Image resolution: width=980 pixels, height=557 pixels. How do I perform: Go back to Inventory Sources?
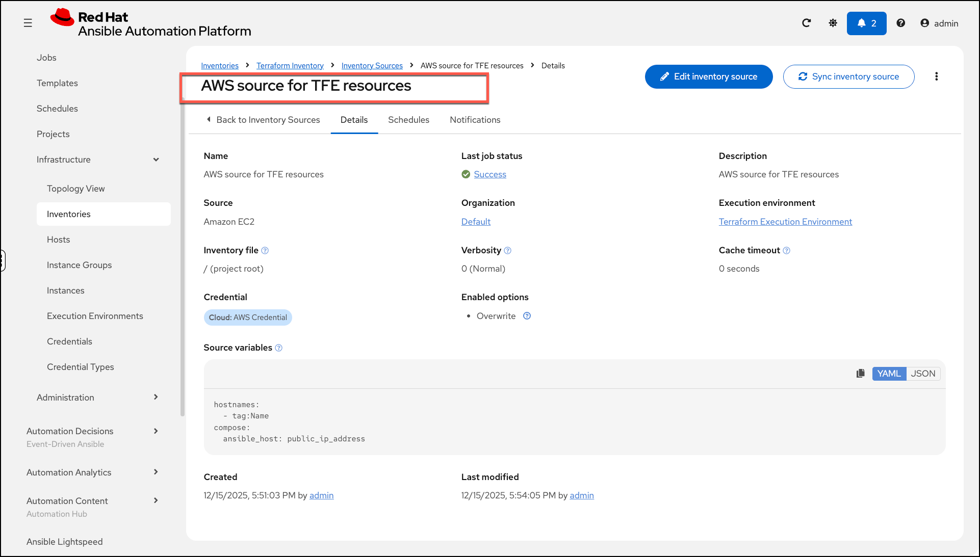click(263, 120)
